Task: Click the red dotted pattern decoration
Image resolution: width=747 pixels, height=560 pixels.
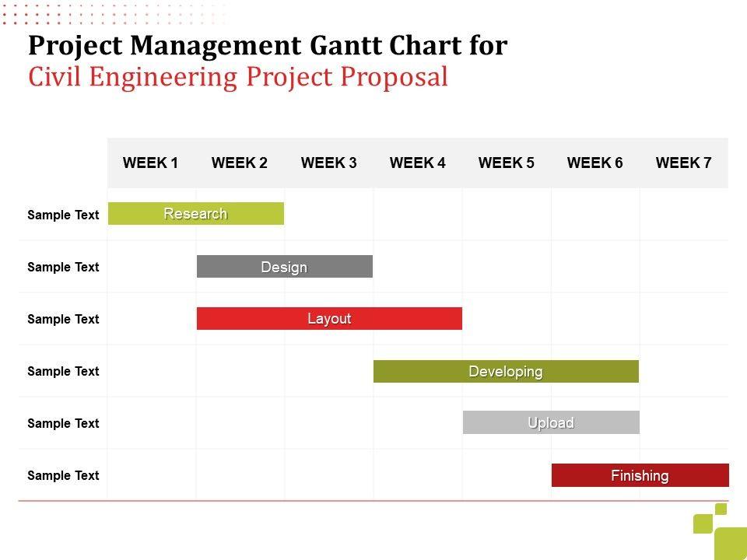Action: (117, 12)
